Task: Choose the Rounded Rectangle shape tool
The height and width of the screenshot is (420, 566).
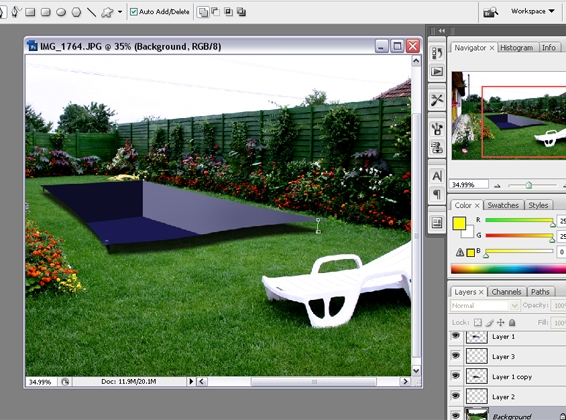Action: (45, 12)
